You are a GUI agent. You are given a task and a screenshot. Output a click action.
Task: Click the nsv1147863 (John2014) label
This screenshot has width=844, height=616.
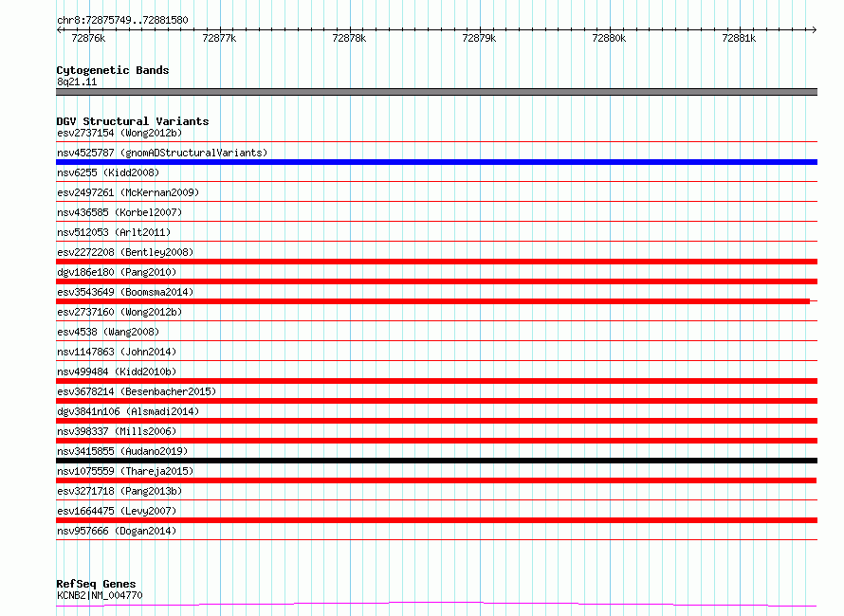117,352
